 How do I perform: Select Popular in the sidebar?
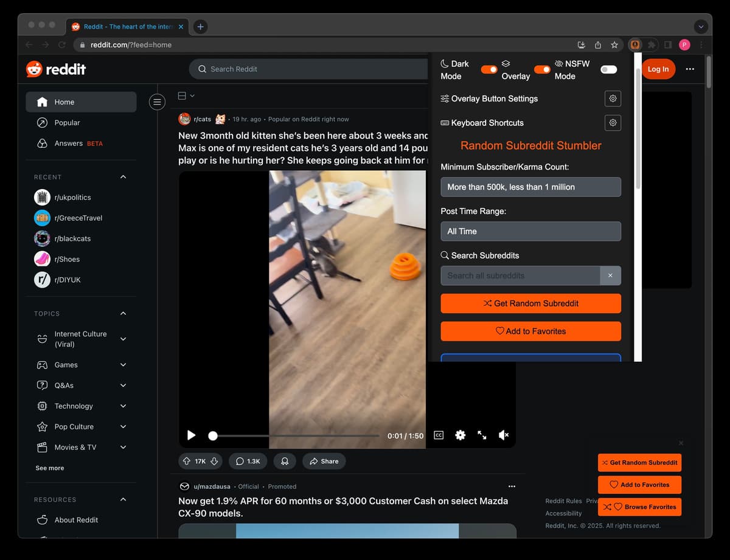pyautogui.click(x=67, y=123)
